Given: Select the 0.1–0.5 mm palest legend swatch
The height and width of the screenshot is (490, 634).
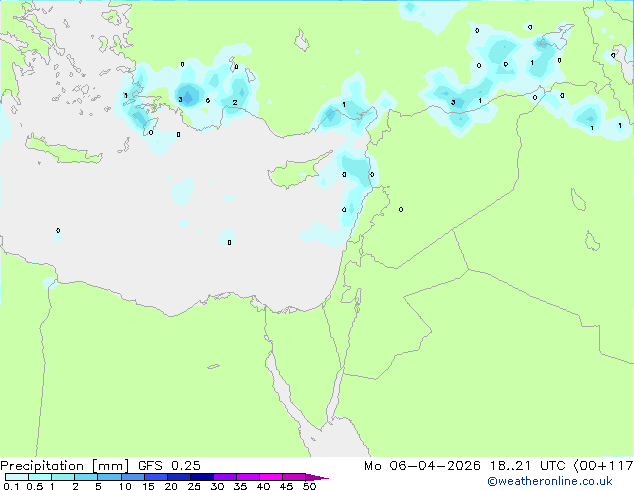Looking at the screenshot, I should point(17,477).
